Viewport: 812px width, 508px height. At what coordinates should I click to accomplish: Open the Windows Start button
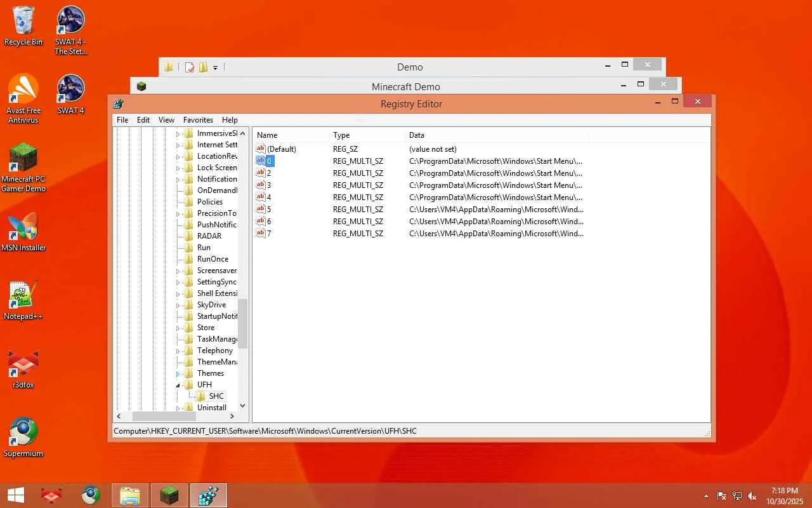pyautogui.click(x=16, y=495)
